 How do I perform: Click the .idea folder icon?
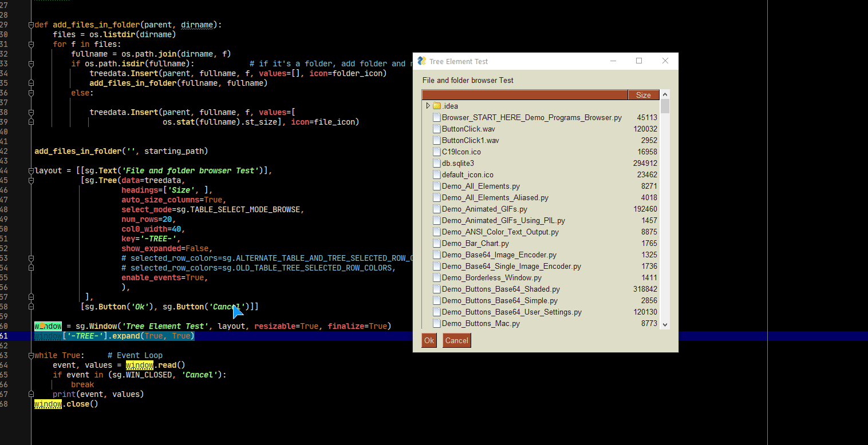tap(437, 106)
